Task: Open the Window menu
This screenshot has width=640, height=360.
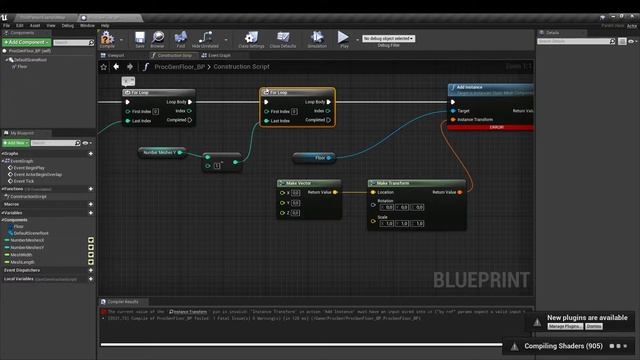Action: coord(87,25)
